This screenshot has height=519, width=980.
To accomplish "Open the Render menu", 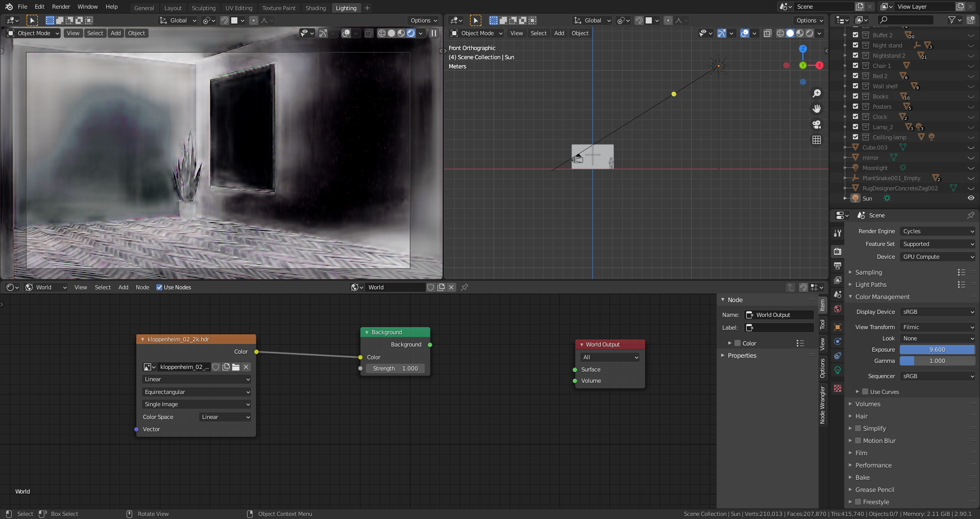I will 61,7.
